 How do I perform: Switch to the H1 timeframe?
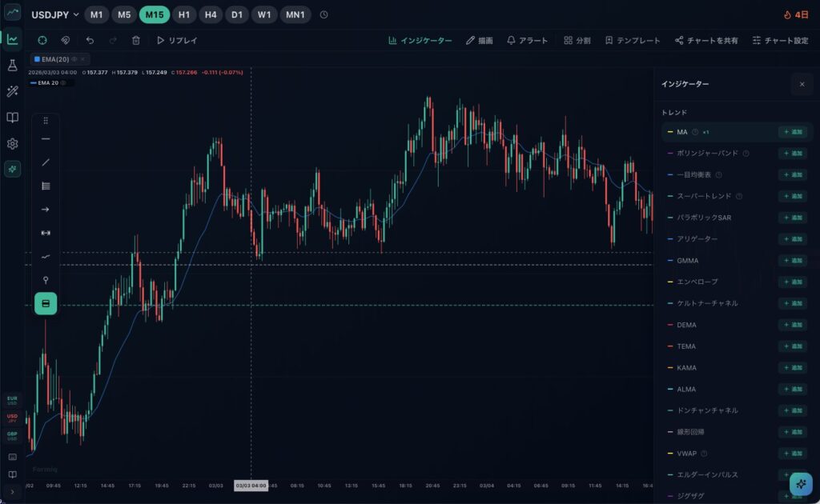(184, 15)
